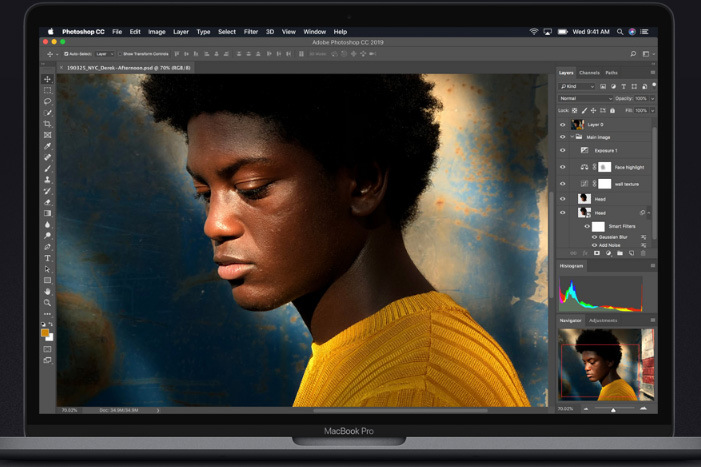Enable the Show Transform Controls checkbox
701x467 pixels.
(x=120, y=53)
